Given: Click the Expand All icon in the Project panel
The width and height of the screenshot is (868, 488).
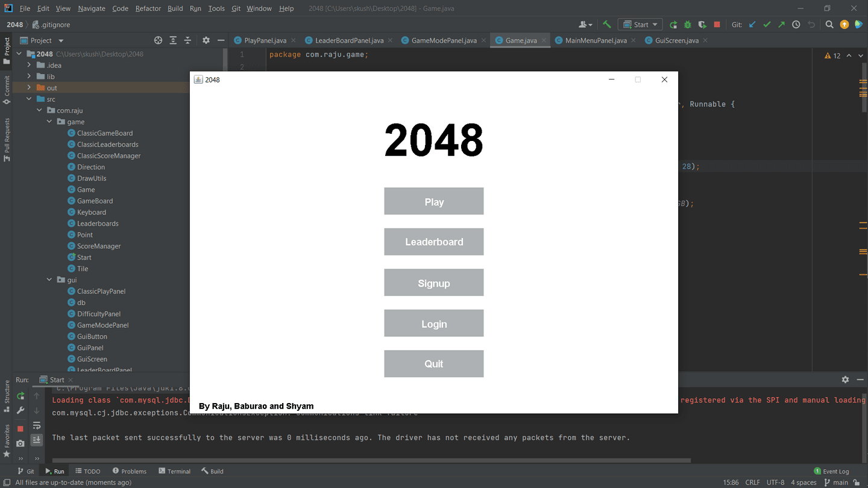Looking at the screenshot, I should [173, 40].
